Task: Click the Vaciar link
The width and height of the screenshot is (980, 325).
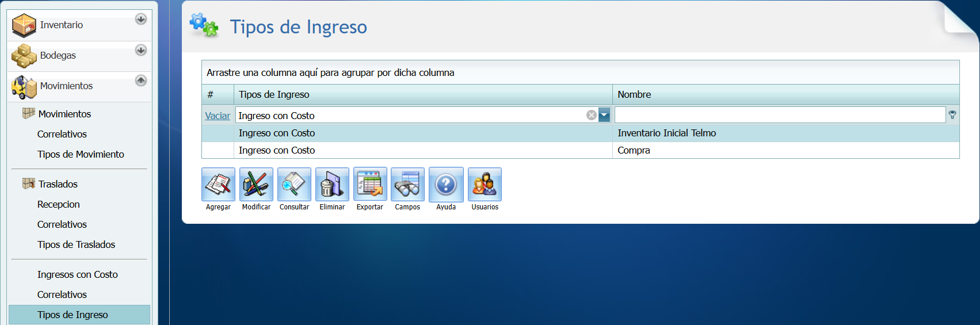Action: point(218,116)
